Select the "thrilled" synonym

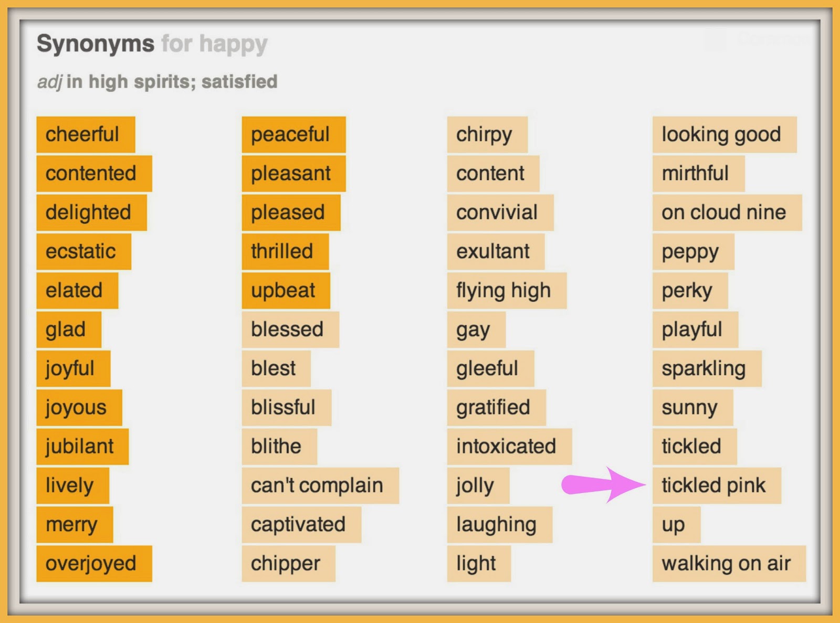point(285,251)
